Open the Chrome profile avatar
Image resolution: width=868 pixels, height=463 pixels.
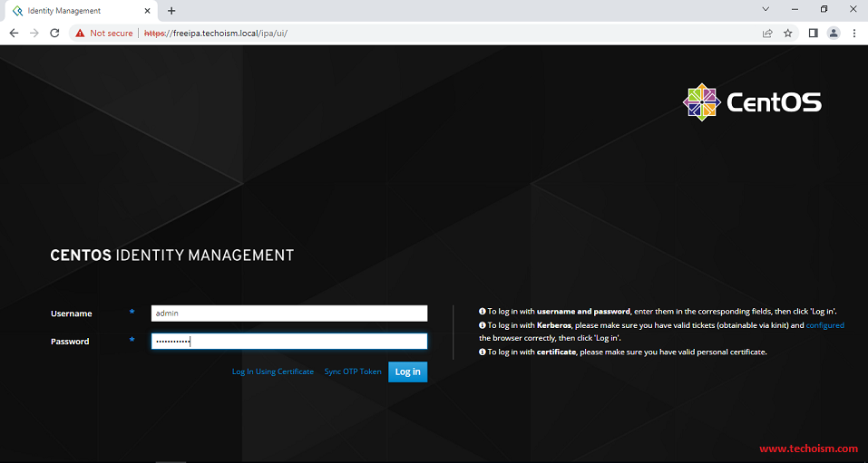(x=834, y=34)
